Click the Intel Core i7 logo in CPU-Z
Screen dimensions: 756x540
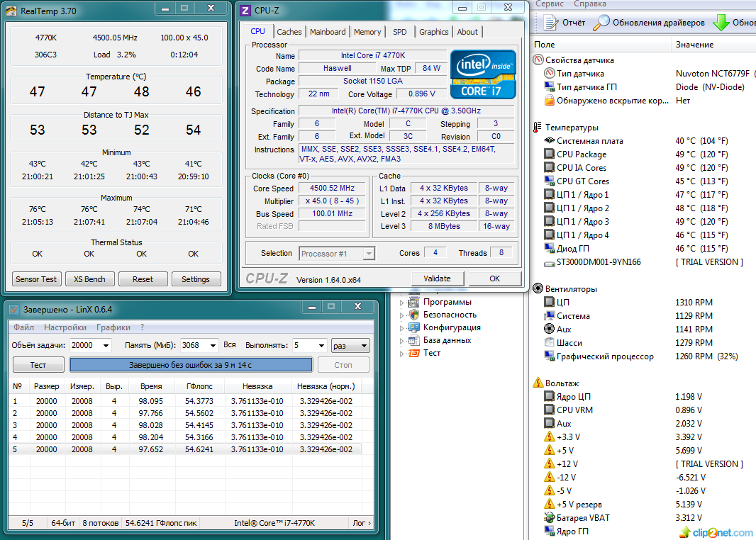(x=482, y=74)
